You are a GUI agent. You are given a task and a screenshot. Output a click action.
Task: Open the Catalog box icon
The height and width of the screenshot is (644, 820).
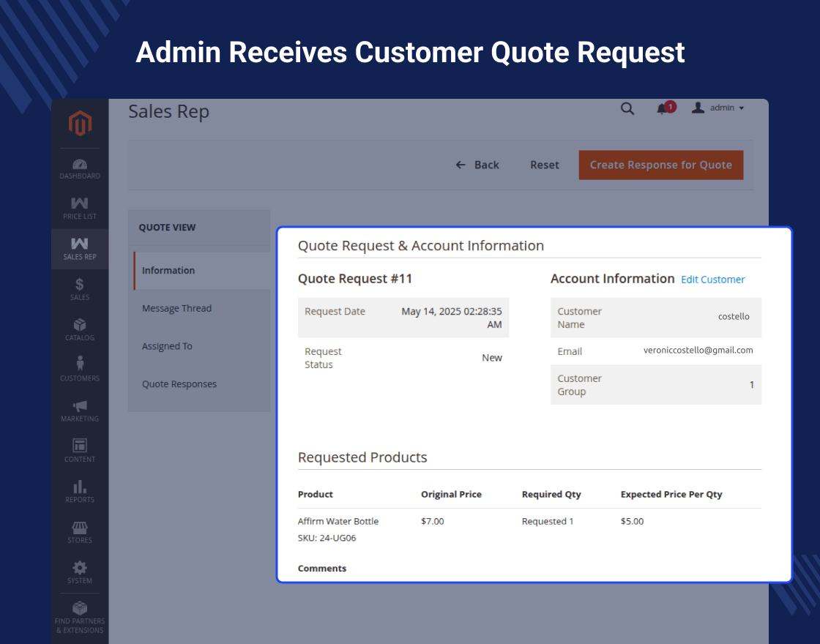click(80, 325)
